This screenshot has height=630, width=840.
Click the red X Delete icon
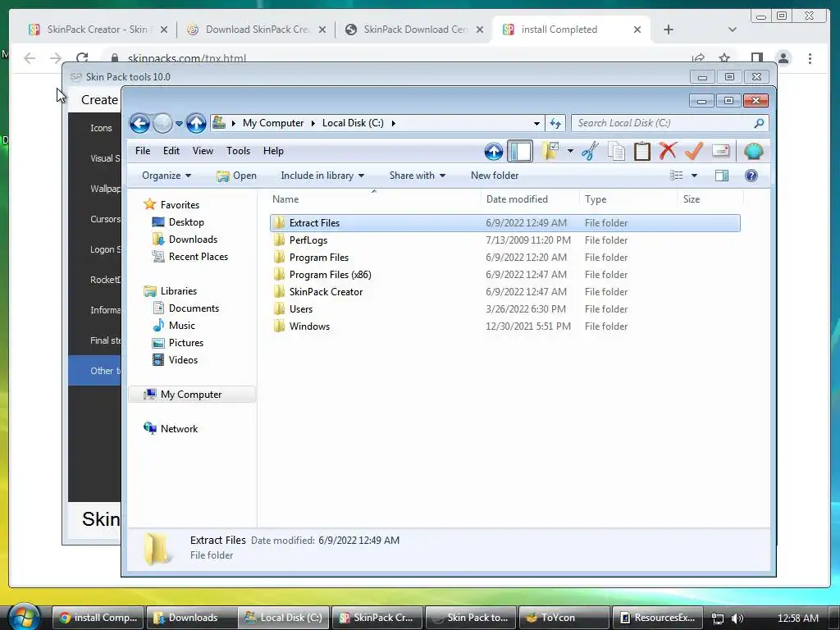668,151
